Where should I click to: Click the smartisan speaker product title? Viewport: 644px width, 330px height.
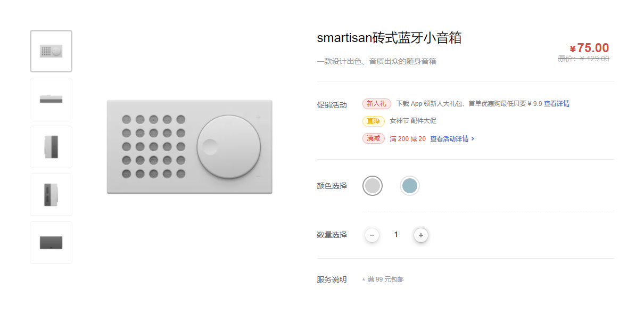[389, 38]
